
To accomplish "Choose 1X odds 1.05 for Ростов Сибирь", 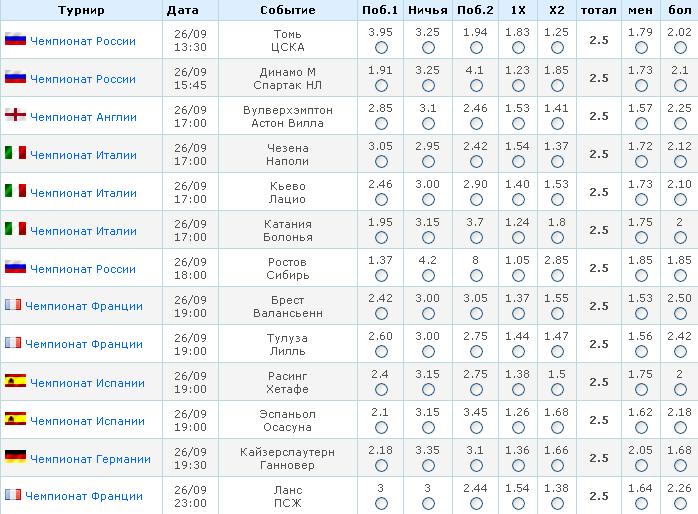I will (x=518, y=276).
